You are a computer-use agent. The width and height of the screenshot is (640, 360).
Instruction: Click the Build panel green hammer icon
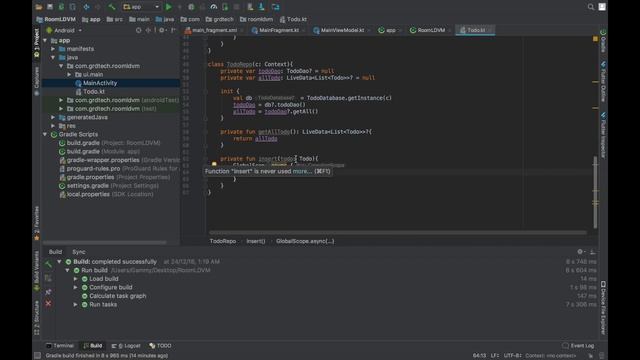49,264
